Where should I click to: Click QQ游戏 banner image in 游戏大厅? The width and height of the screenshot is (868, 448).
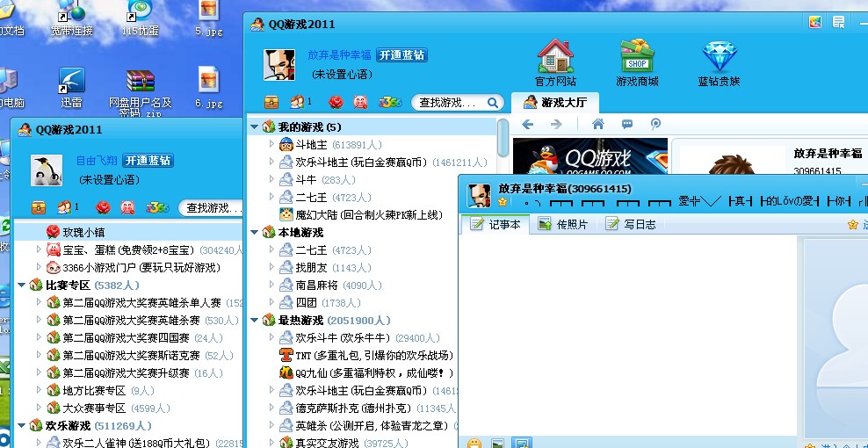pos(590,156)
